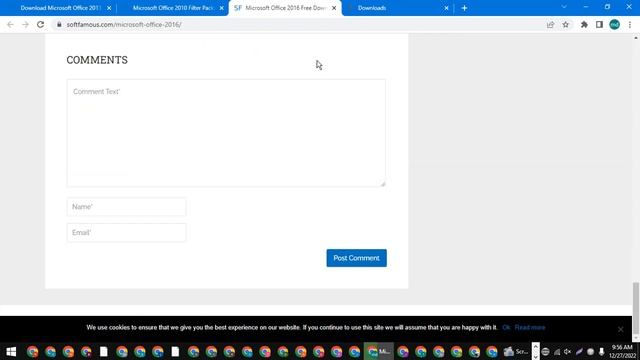Submit with the Post Comment button
Viewport: 640px width, 360px height.
click(x=356, y=258)
